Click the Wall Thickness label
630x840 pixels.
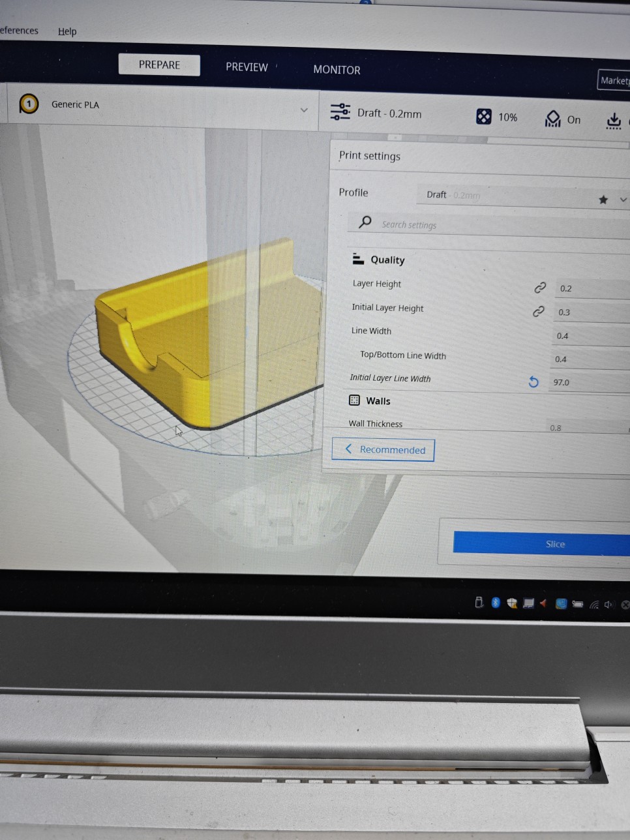tap(376, 423)
